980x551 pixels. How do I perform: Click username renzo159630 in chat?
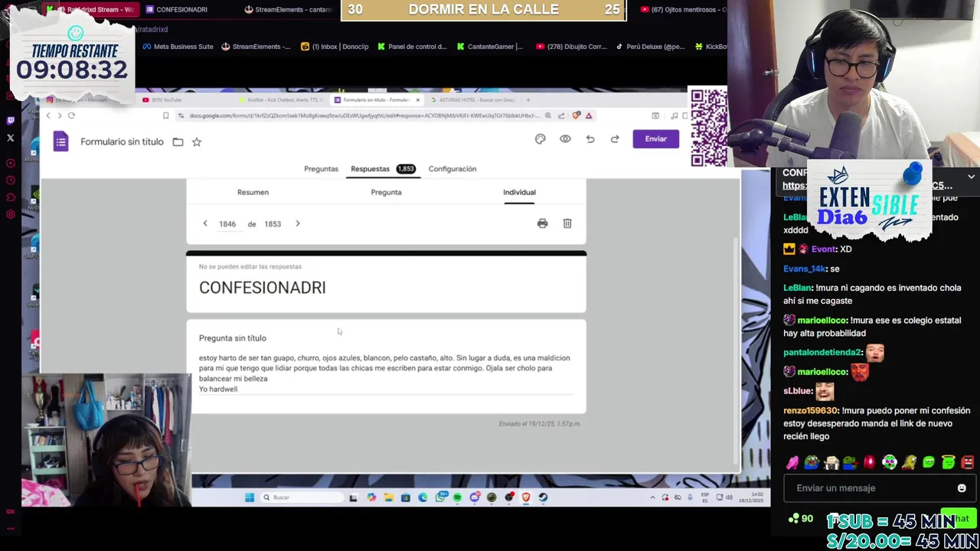812,410
